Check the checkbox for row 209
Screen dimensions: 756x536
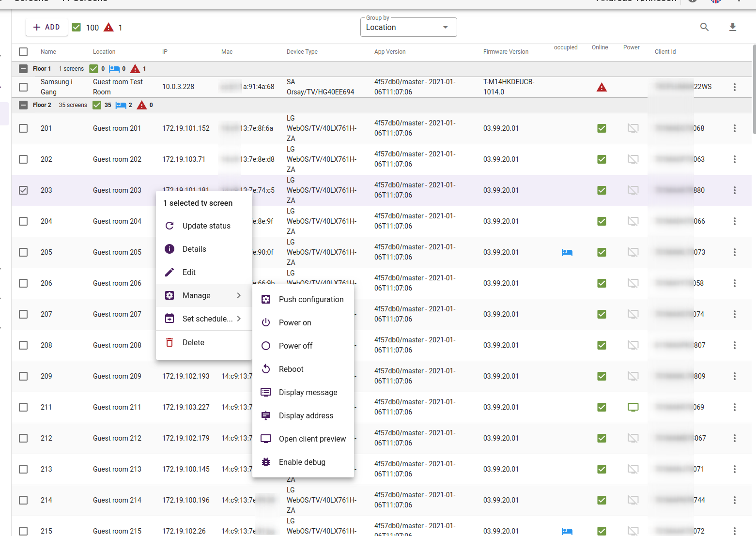(23, 376)
